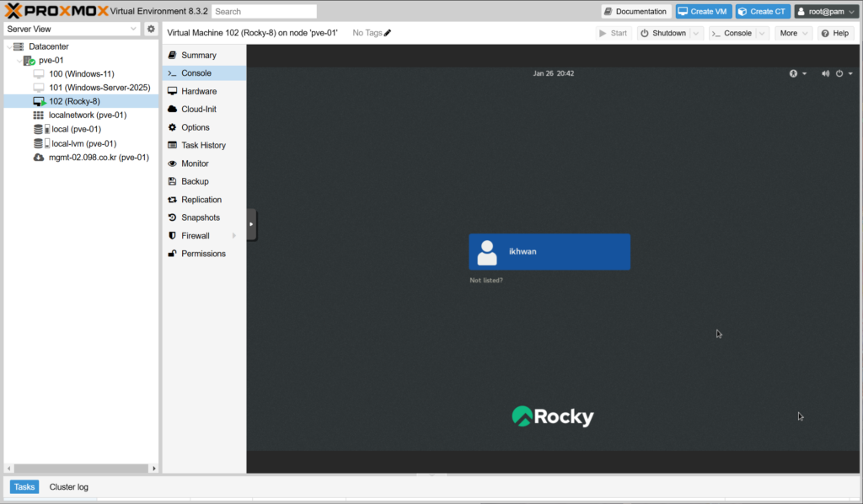
Task: Toggle the console side panel handle
Action: 251,224
